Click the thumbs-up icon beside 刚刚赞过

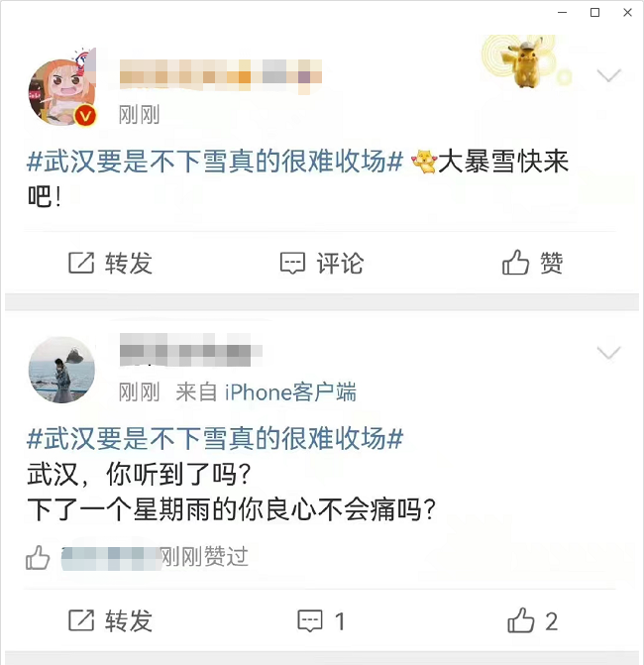pos(38,557)
